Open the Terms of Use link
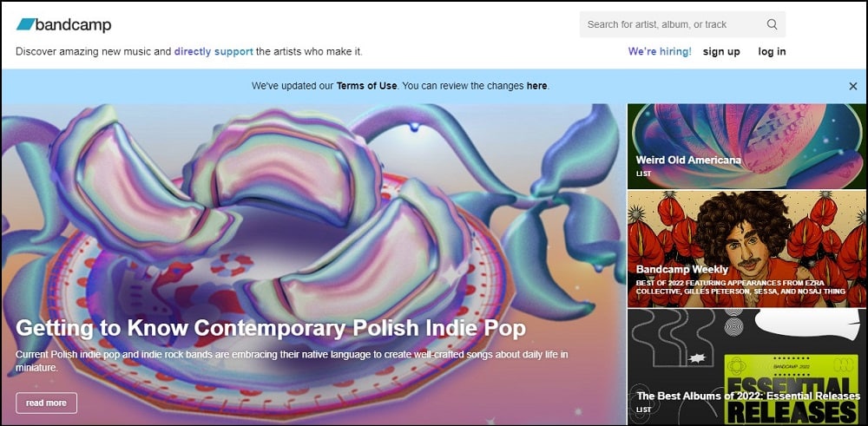Image resolution: width=868 pixels, height=426 pixels. click(x=366, y=86)
